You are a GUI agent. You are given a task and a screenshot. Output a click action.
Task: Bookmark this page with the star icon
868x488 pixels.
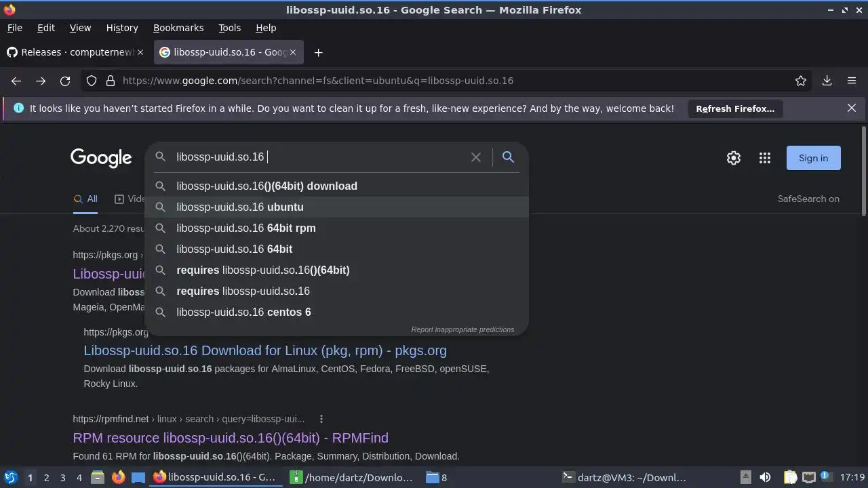(801, 81)
